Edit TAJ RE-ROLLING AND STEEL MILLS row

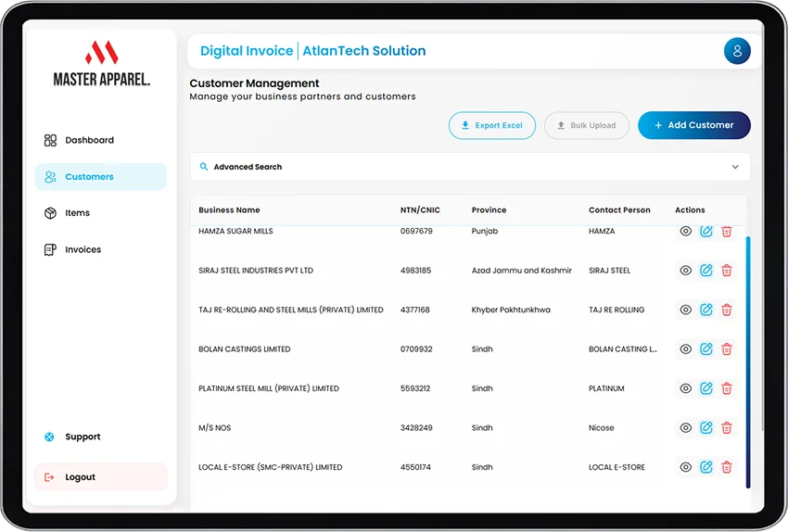tap(706, 310)
